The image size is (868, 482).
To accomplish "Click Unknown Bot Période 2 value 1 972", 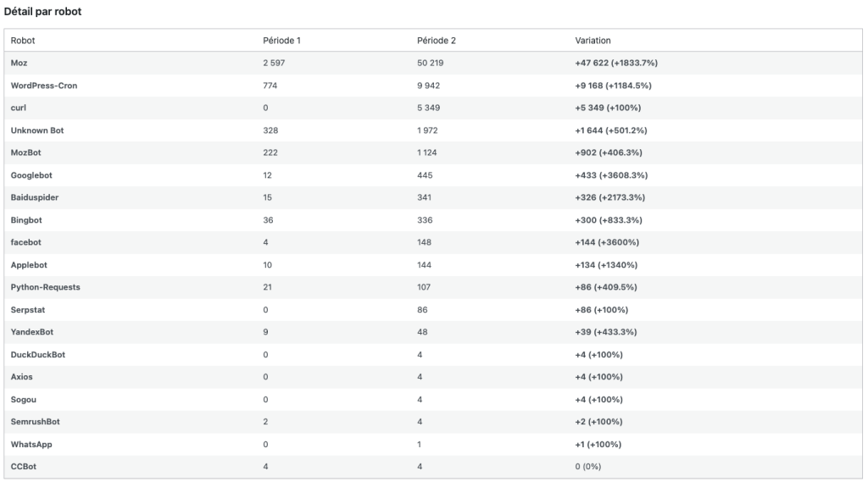I will tap(427, 130).
